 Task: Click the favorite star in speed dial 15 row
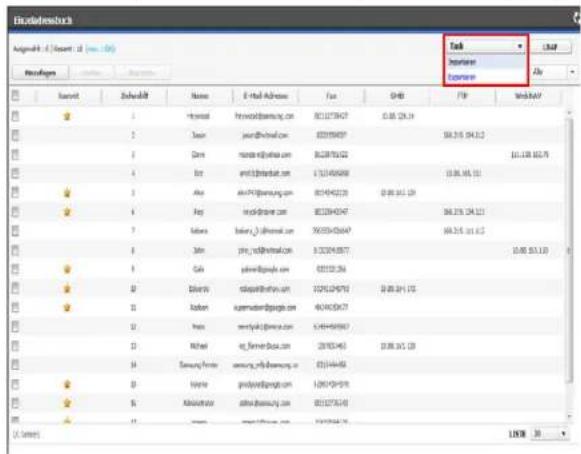[x=67, y=384]
